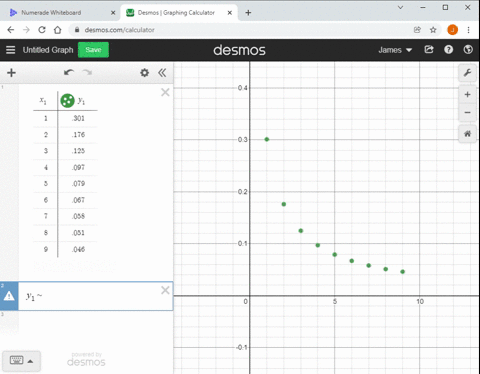
Task: Expand the keypad arrow toggle
Action: pyautogui.click(x=30, y=361)
